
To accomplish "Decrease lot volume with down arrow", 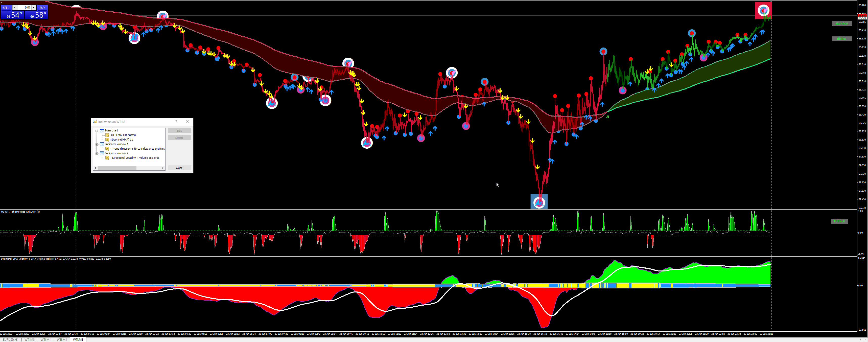I will [15, 7].
